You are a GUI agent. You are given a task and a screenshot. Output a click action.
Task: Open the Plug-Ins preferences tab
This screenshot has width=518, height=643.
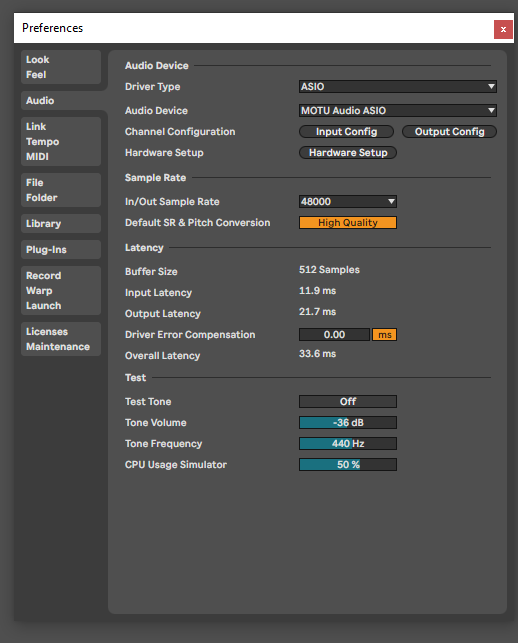pos(61,249)
